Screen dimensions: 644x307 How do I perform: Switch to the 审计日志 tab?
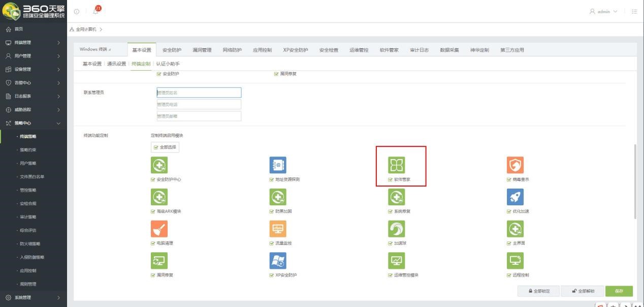click(x=419, y=50)
